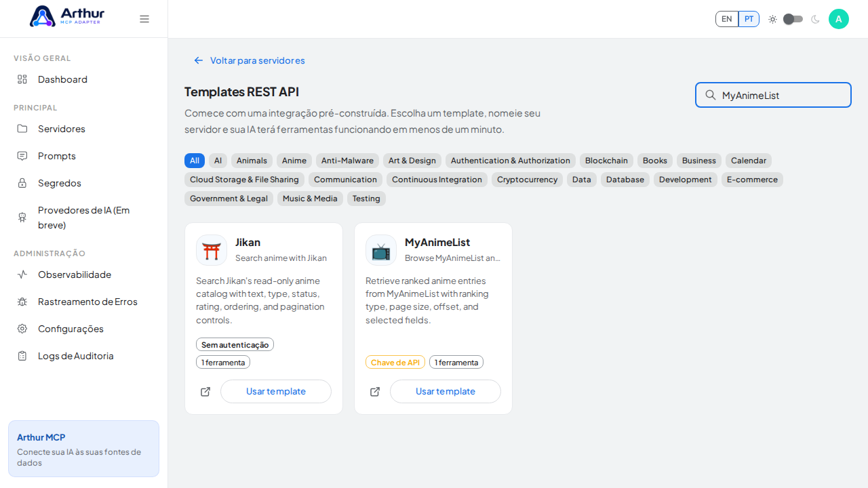Filter by Database category

coord(625,180)
